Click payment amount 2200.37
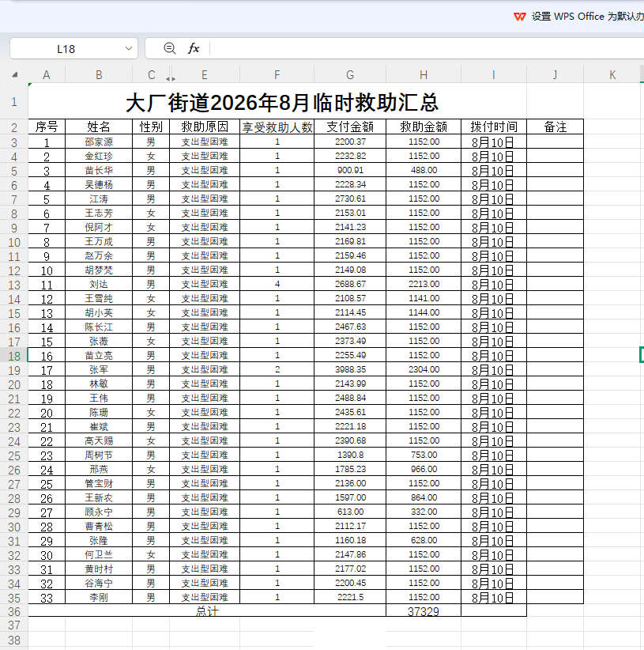The width and height of the screenshot is (644, 650). (350, 142)
